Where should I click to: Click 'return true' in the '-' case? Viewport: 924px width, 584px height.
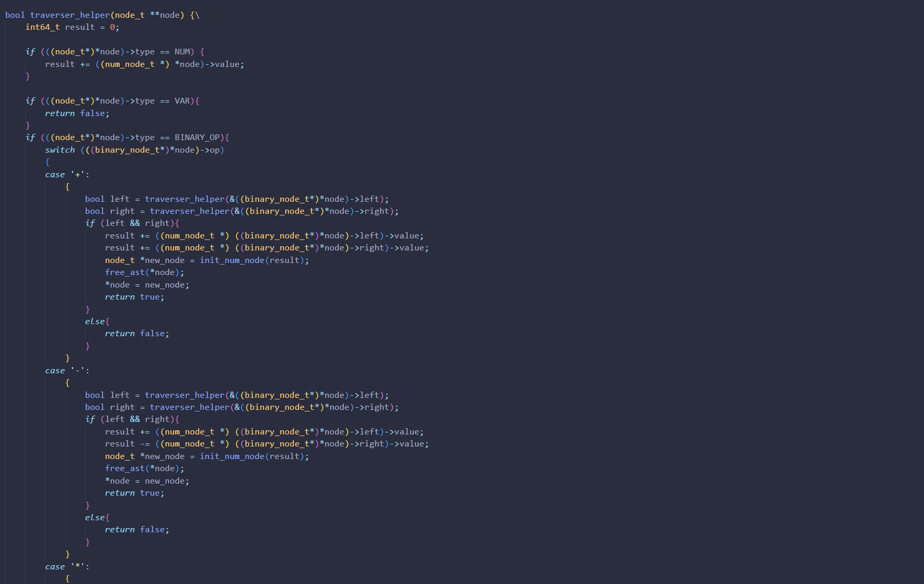click(134, 493)
